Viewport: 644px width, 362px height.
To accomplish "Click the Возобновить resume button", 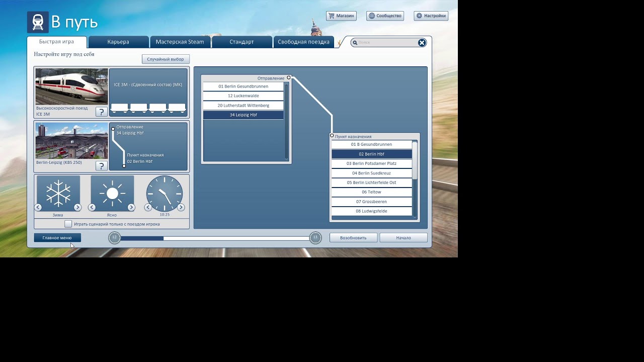I will 353,238.
